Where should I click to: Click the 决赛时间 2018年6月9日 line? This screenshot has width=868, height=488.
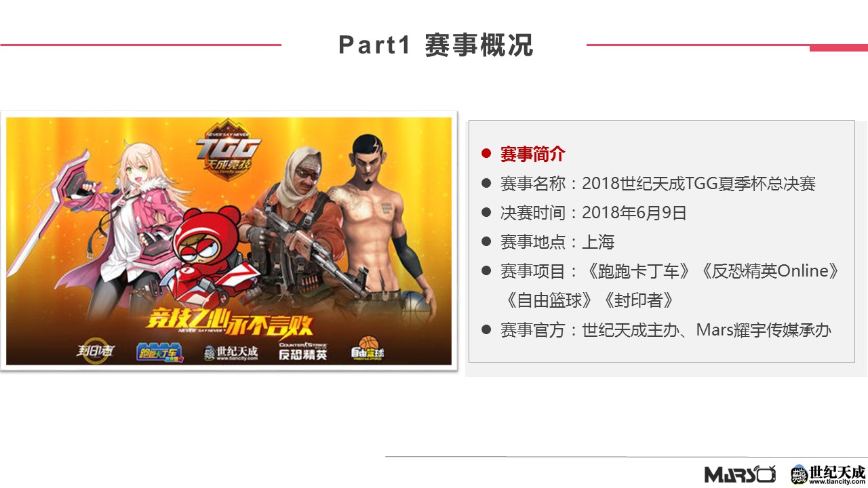(593, 213)
